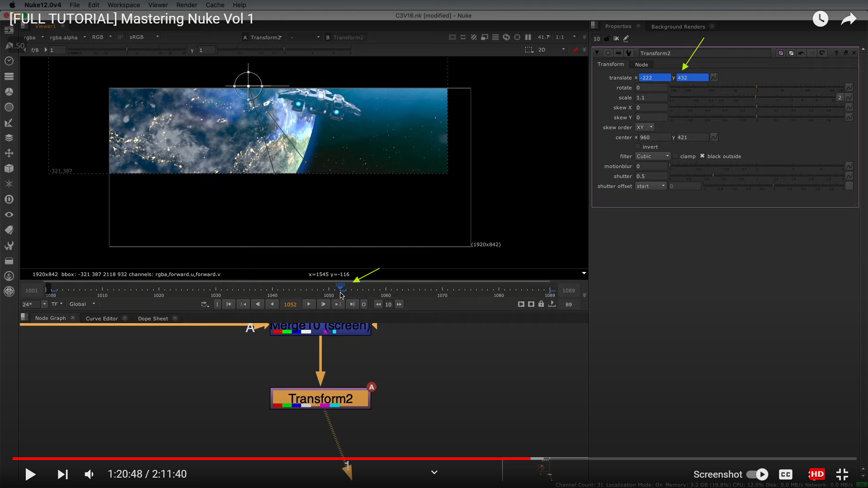Toggle the black outside checkbox
This screenshot has height=488, width=868.
pyautogui.click(x=703, y=156)
